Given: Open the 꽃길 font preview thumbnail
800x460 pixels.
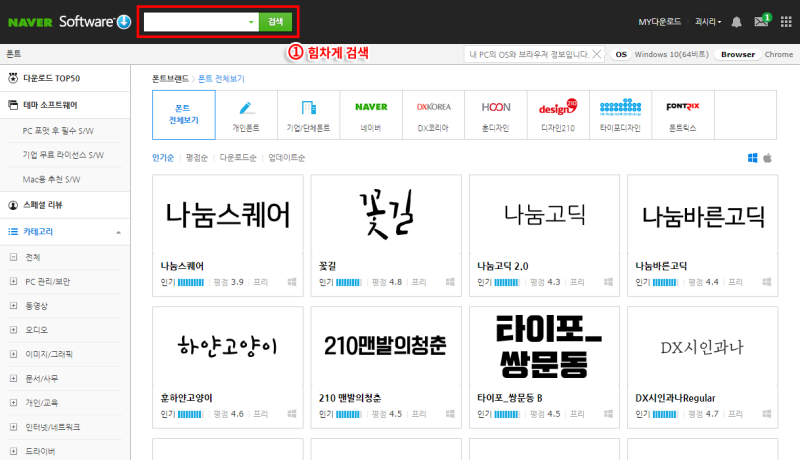Looking at the screenshot, I should coord(386,214).
